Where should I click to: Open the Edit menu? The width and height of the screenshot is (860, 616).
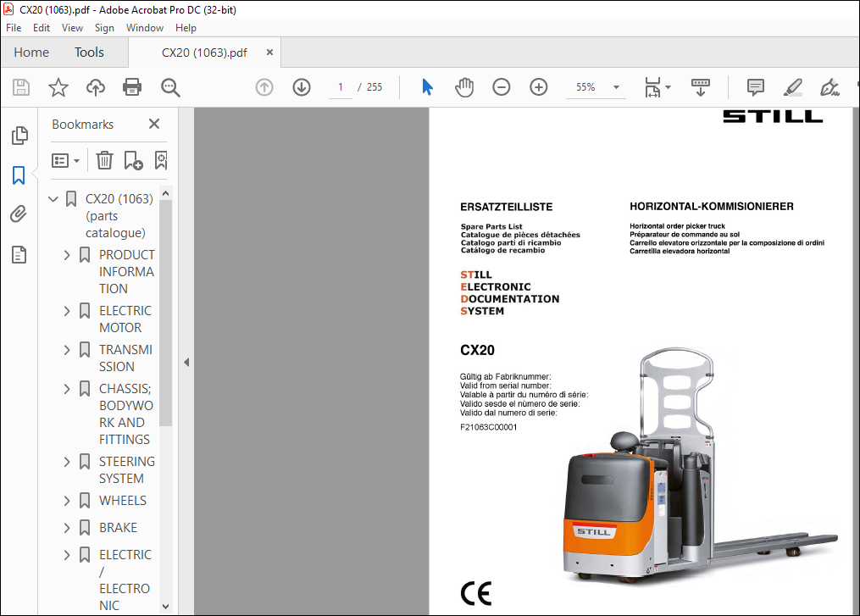42,27
